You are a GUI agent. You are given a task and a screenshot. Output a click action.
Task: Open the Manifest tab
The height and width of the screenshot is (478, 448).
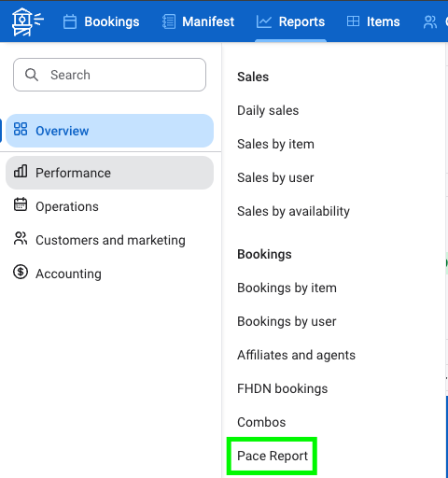pos(198,21)
